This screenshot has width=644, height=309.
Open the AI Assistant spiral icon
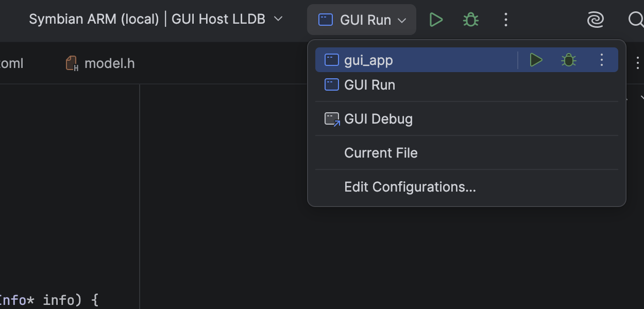[595, 20]
